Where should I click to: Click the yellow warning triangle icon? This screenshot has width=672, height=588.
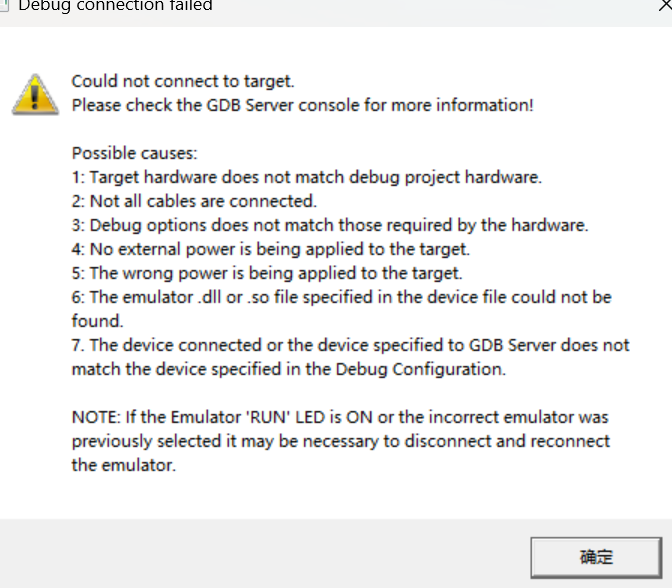point(35,95)
